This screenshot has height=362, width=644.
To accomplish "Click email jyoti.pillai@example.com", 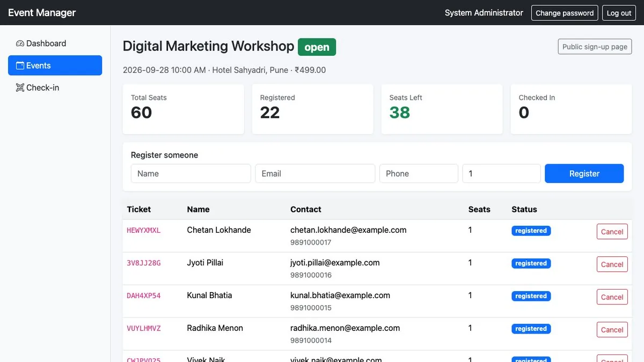I will click(x=335, y=262).
